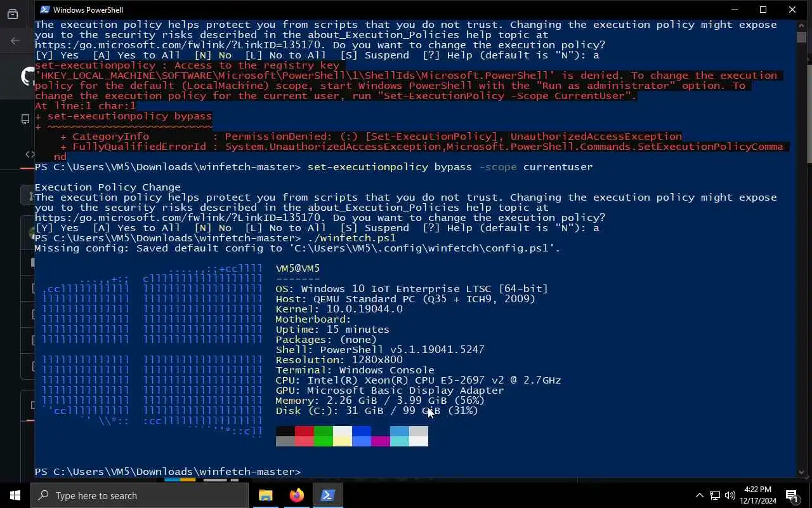Click the 'Windows PowerShell' title text

click(x=88, y=10)
